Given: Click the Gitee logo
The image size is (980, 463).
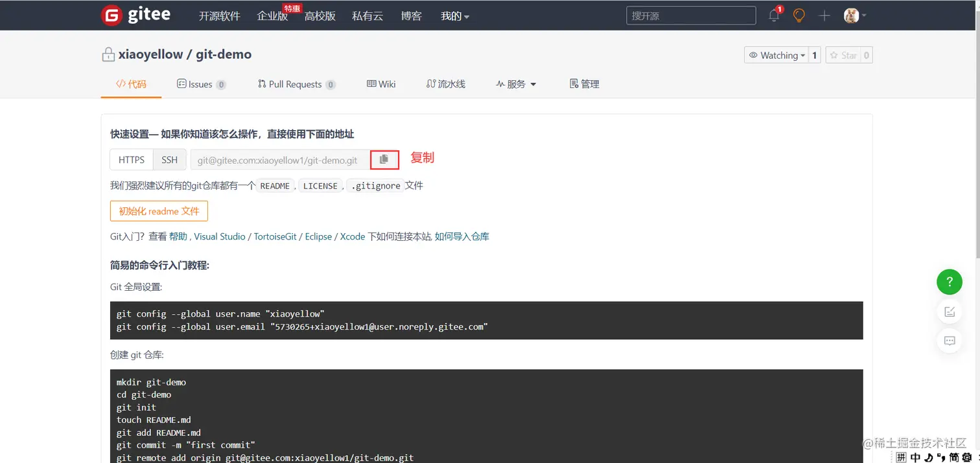Looking at the screenshot, I should [x=136, y=16].
